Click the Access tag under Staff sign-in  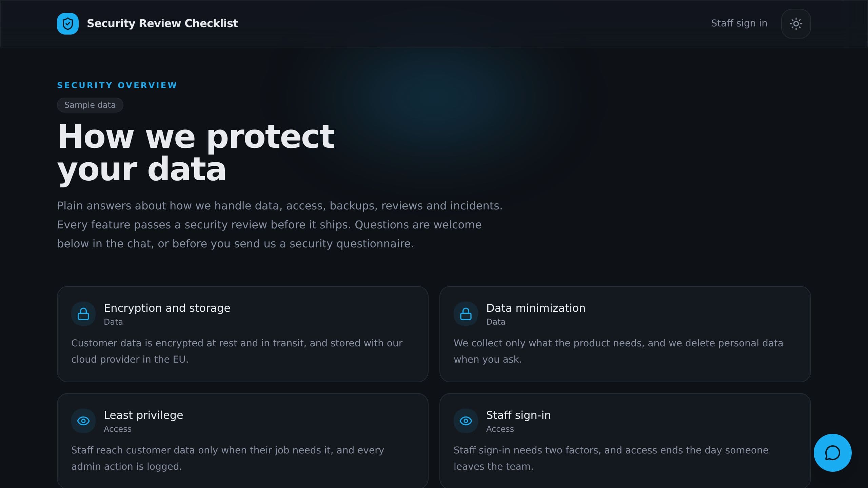[x=500, y=429]
